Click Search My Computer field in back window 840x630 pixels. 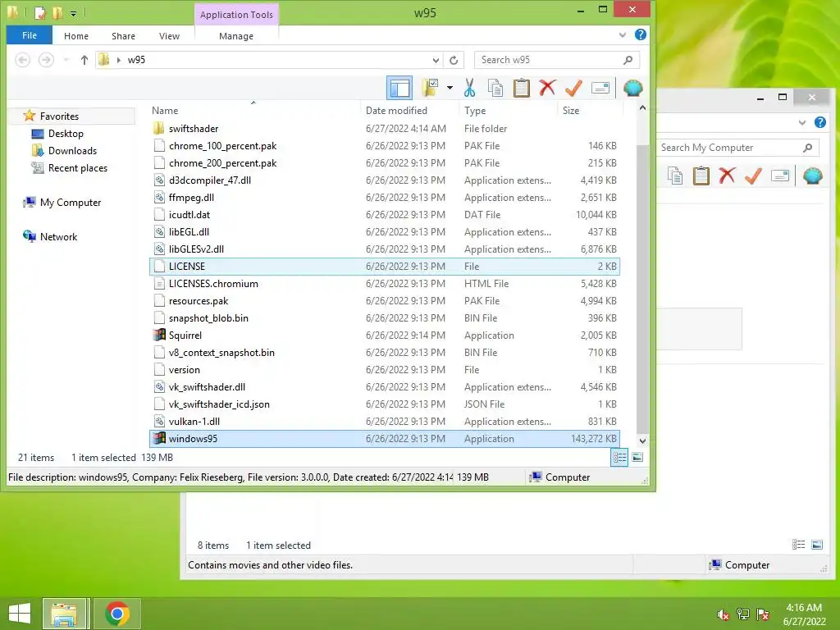click(737, 148)
